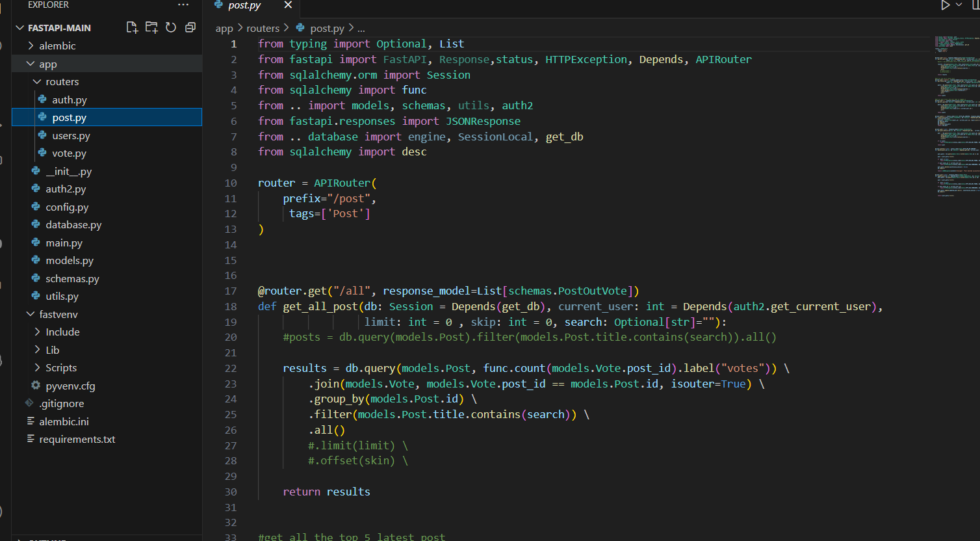Click the get_all_post function name
The height and width of the screenshot is (541, 980).
click(x=320, y=306)
